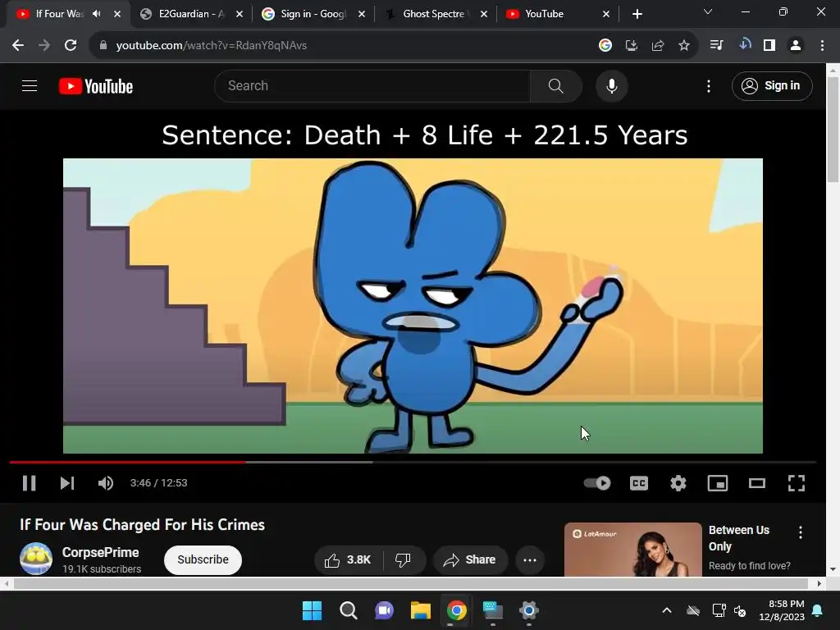Image resolution: width=840 pixels, height=630 pixels.
Task: Switch to the If Four Was tab
Action: click(x=59, y=14)
